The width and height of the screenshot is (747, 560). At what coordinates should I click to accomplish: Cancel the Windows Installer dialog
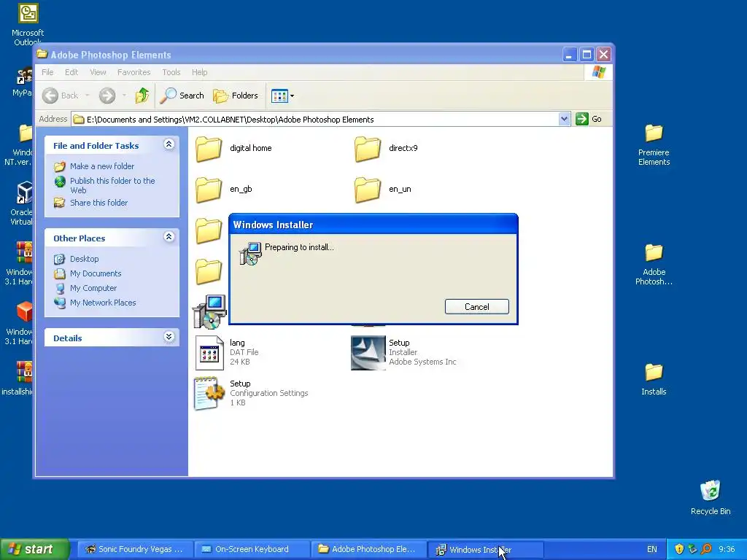pyautogui.click(x=476, y=307)
